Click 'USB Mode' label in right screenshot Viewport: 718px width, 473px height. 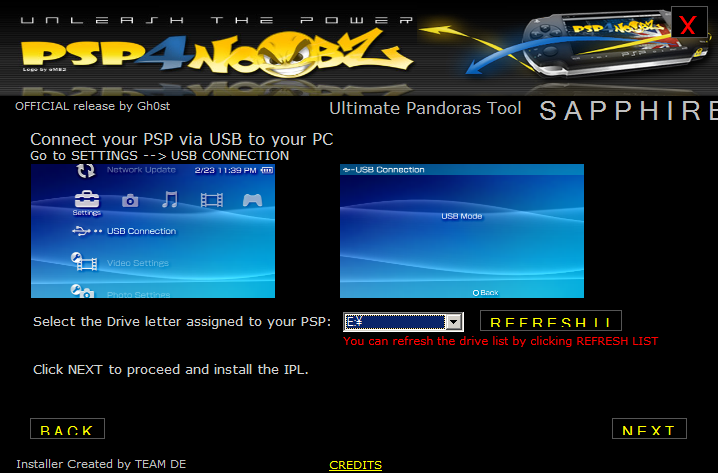pos(462,216)
